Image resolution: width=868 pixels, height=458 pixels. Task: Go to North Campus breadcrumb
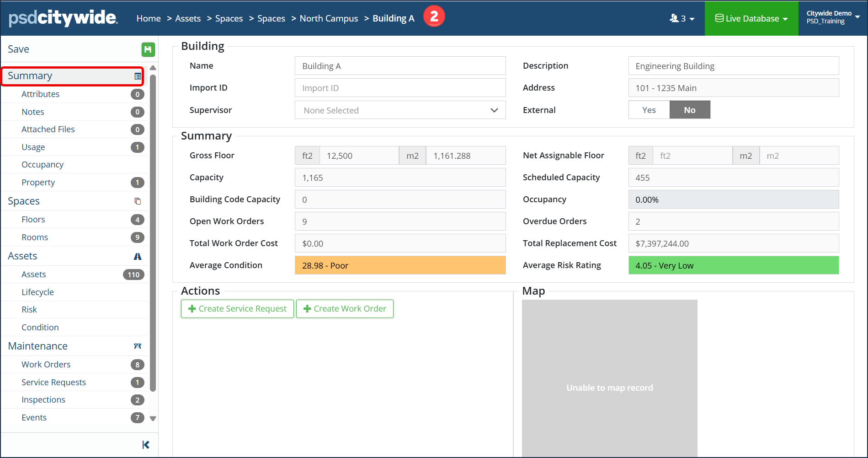(329, 18)
